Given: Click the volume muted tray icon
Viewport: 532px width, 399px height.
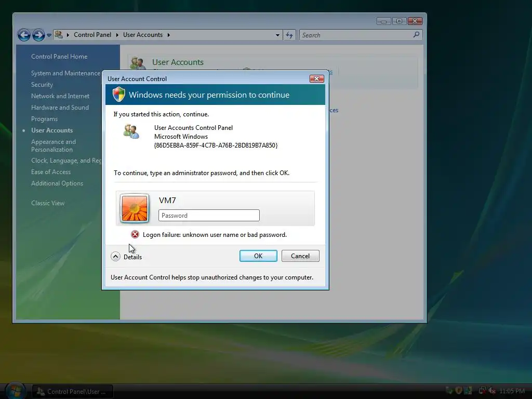Looking at the screenshot, I should point(491,391).
